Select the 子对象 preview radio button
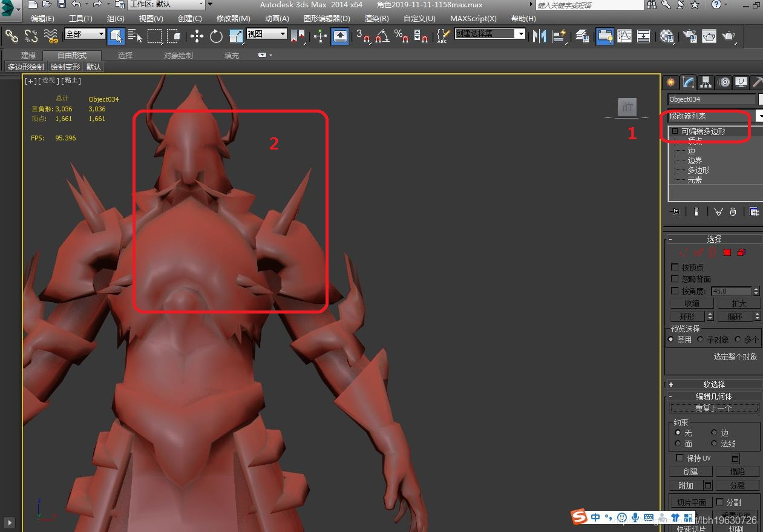This screenshot has height=532, width=763. point(701,340)
